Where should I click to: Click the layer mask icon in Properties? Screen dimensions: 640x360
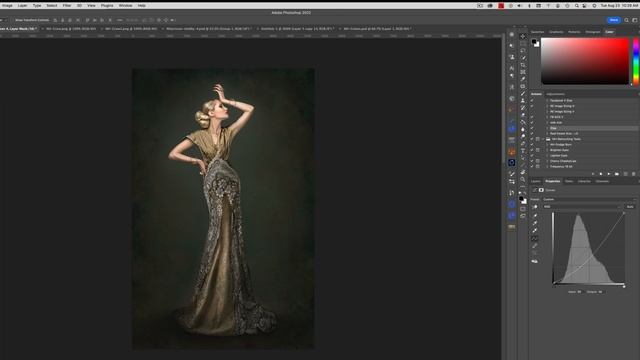click(541, 190)
